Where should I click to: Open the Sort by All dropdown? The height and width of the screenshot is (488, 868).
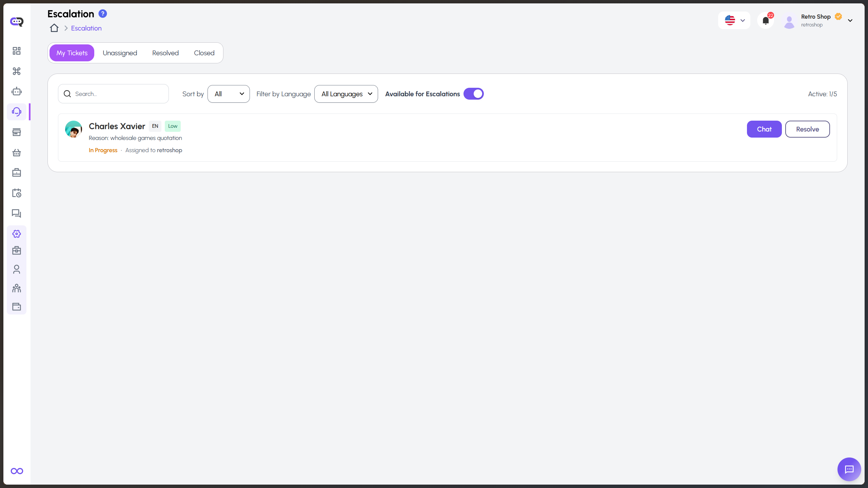(x=229, y=94)
